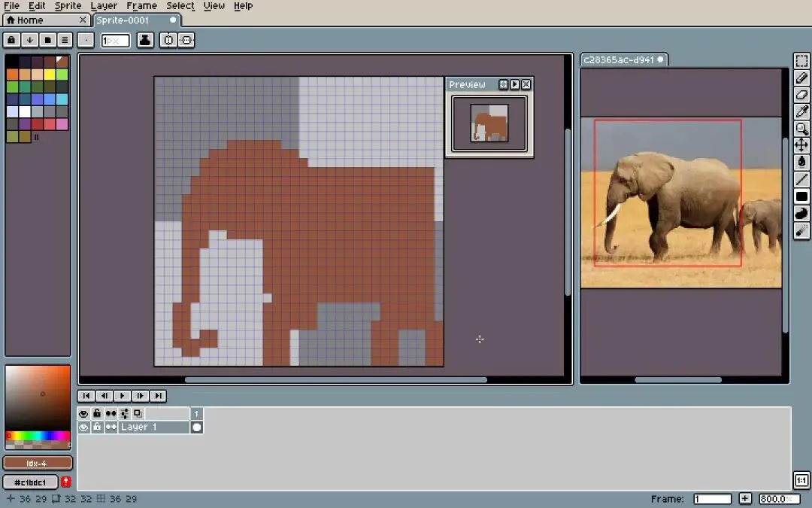Add a new frame with plus button
The image size is (812, 508).
[x=744, y=499]
